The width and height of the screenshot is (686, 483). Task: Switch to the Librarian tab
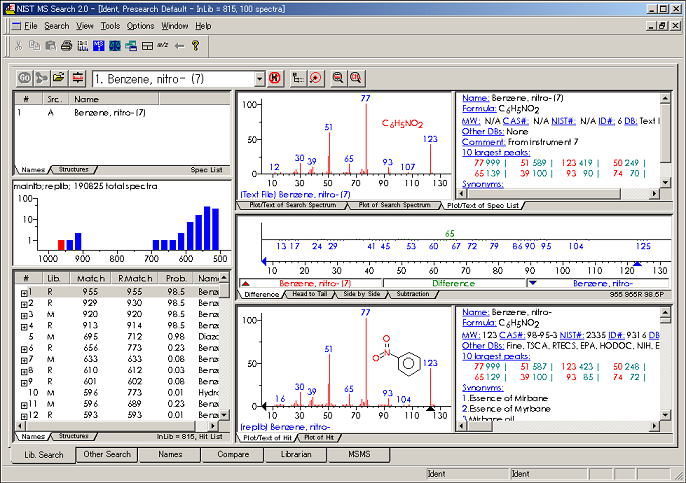tap(296, 455)
